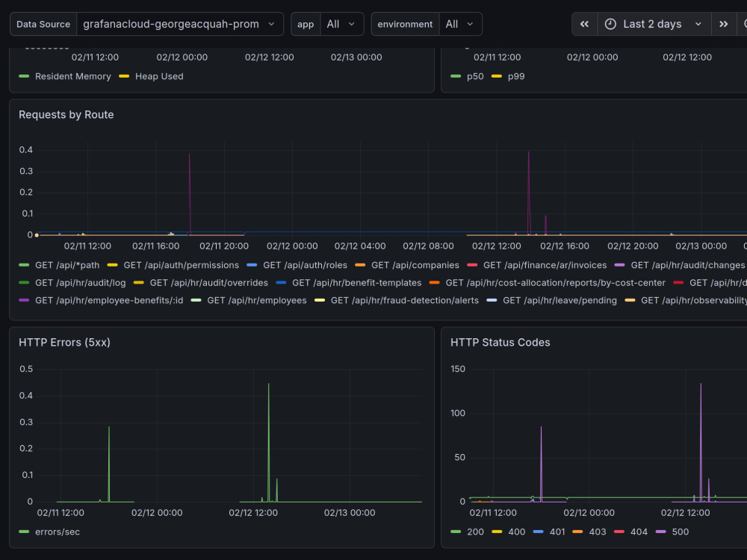Screen dimensions: 747x560
Task: Open the Last 2 days time picker
Action: tap(654, 24)
